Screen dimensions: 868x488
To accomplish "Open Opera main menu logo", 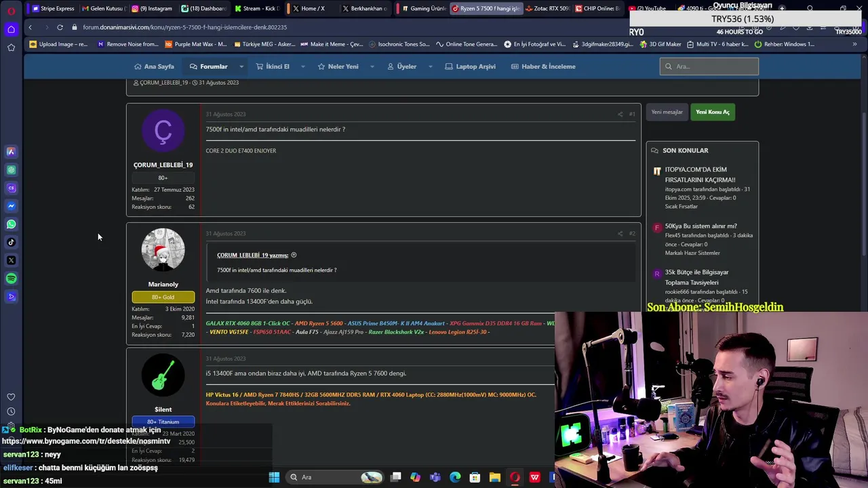I will tap(11, 11).
